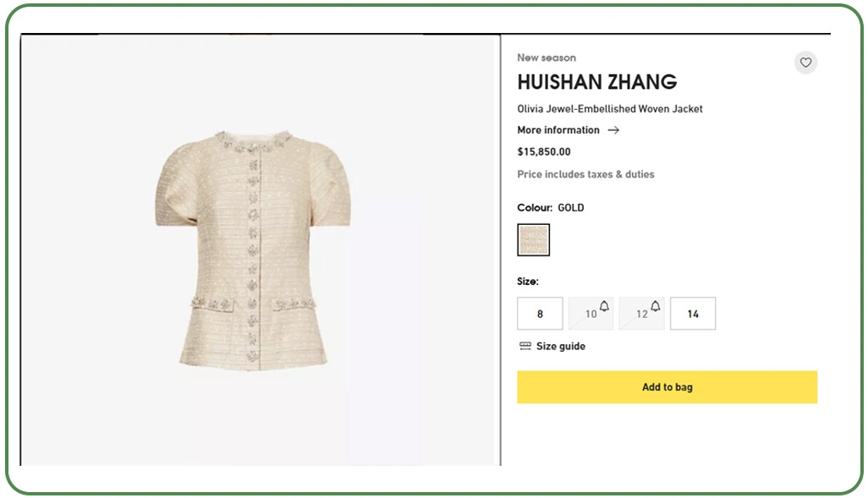Select size 14
868x498 pixels.
click(692, 313)
